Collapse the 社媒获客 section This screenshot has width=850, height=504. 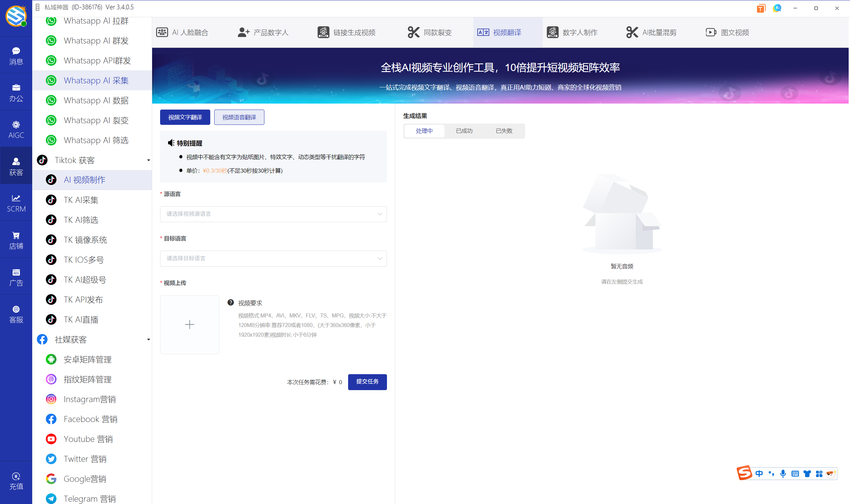point(148,339)
